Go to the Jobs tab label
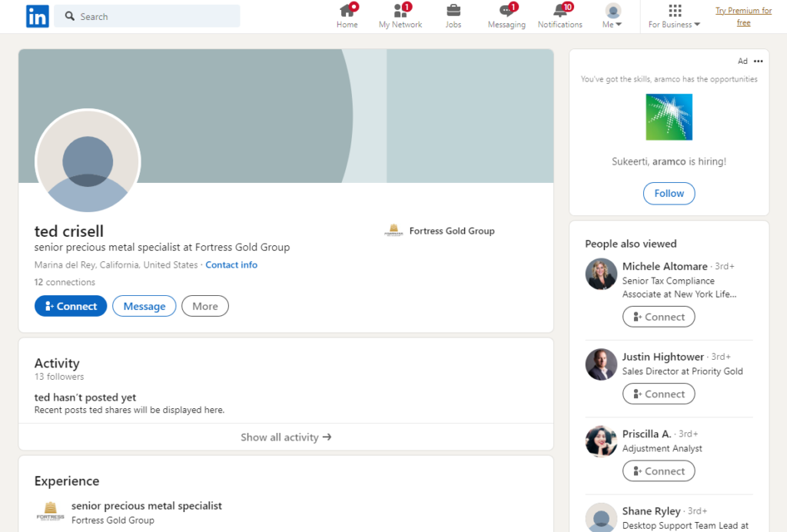787x532 pixels. [x=453, y=25]
